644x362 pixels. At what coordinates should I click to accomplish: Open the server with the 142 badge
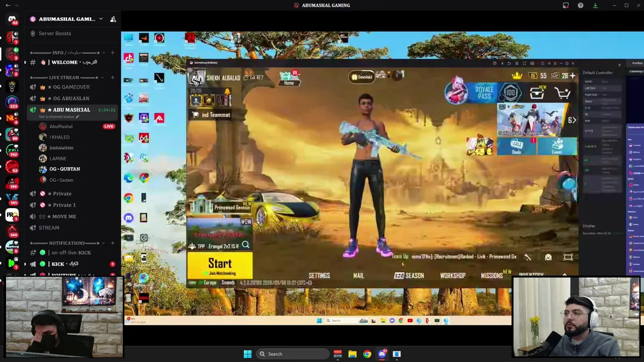[x=12, y=150]
